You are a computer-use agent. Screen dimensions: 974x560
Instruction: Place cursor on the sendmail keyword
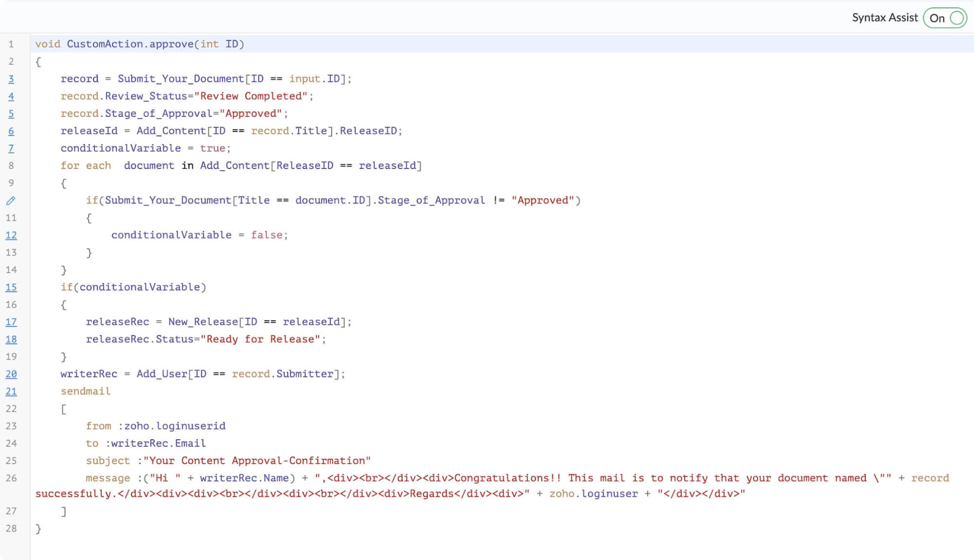(85, 392)
